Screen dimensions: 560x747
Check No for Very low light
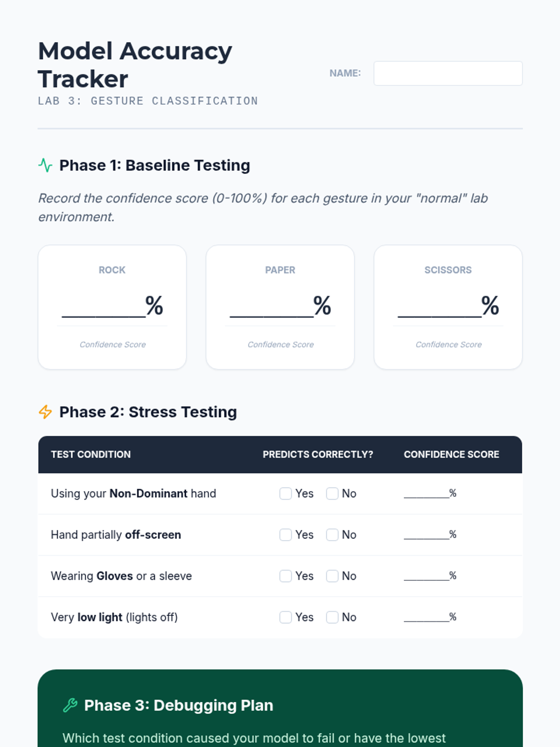pos(332,617)
